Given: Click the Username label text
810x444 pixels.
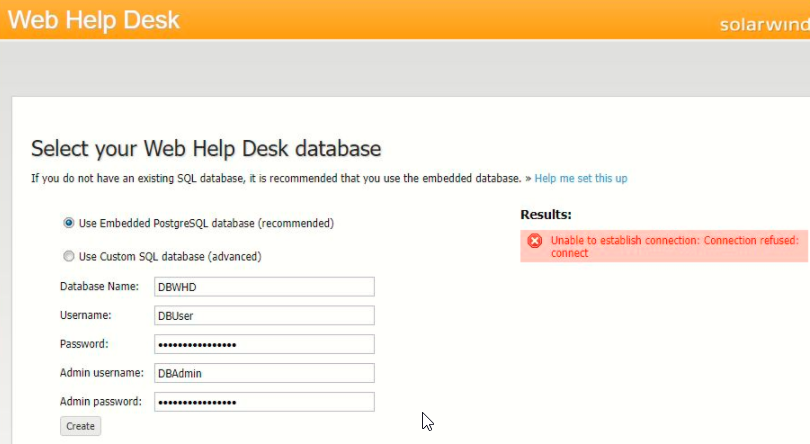Looking at the screenshot, I should tap(85, 315).
